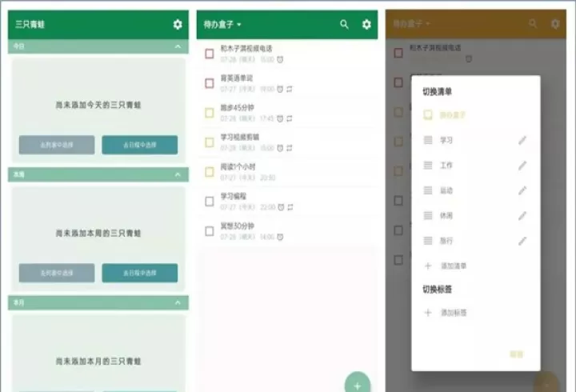Viewport: 576px width, 392px height.
Task: Open the 阅读1个小时 task title
Action: (238, 166)
